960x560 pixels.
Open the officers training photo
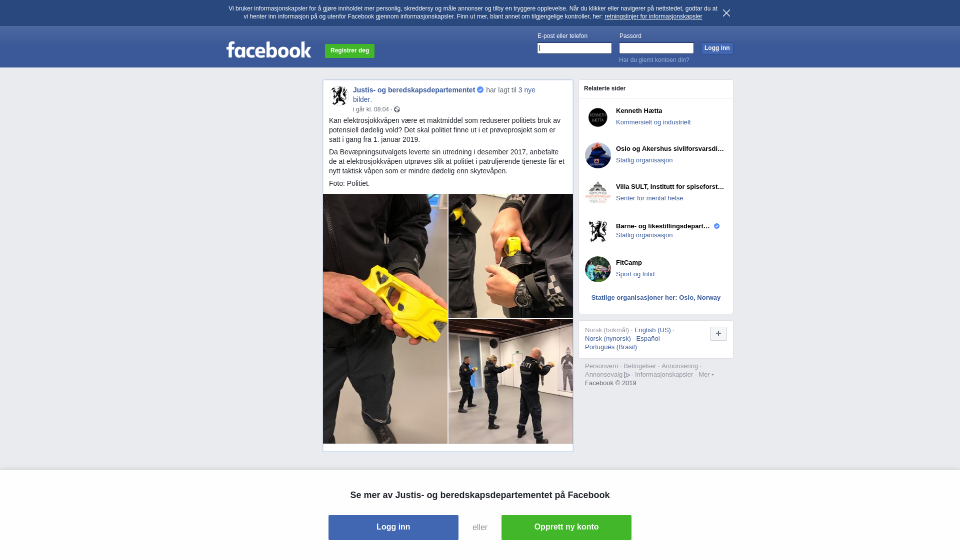click(510, 382)
